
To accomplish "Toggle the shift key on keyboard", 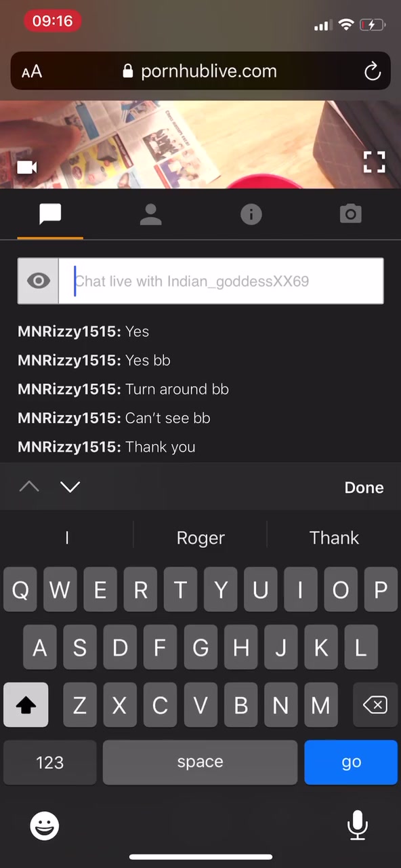I will pyautogui.click(x=26, y=705).
